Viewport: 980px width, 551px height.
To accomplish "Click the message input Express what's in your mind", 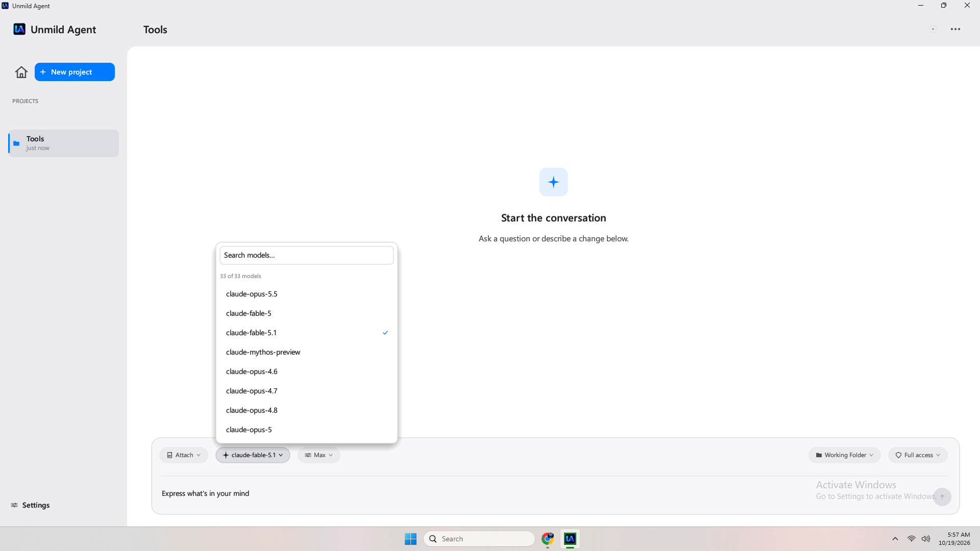I will 546,493.
